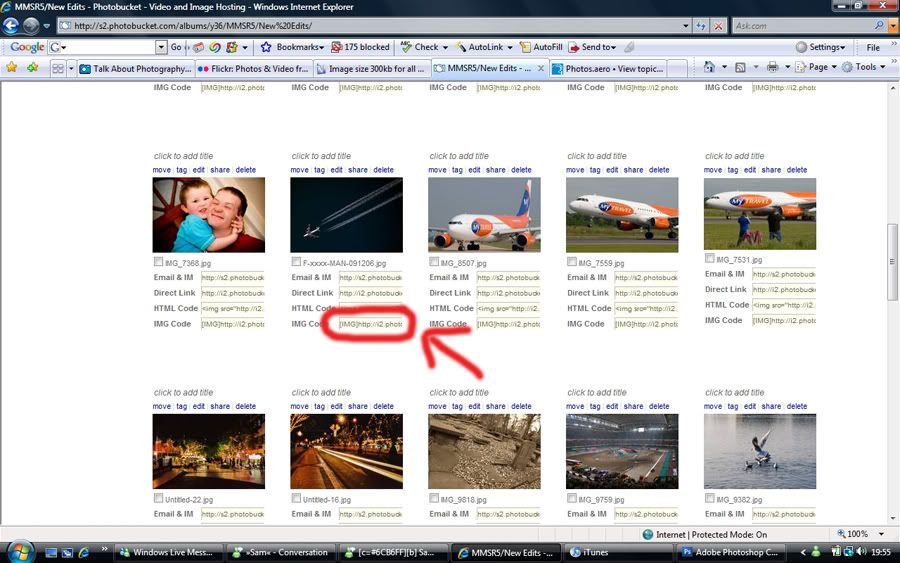Click the Show Desktop quick launch icon
The height and width of the screenshot is (563, 900).
(51, 553)
